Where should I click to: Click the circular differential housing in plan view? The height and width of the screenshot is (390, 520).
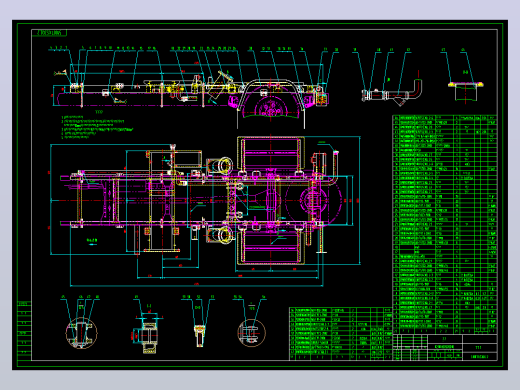(x=313, y=200)
